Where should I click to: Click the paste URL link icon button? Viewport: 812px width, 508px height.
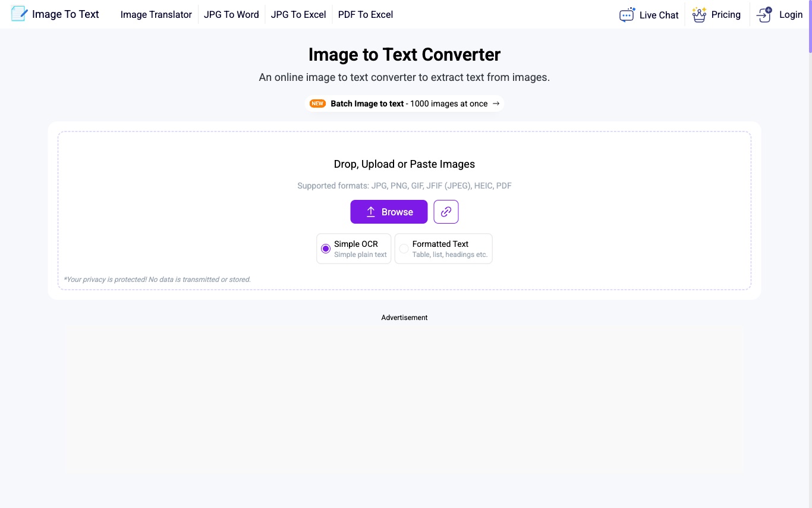click(446, 212)
